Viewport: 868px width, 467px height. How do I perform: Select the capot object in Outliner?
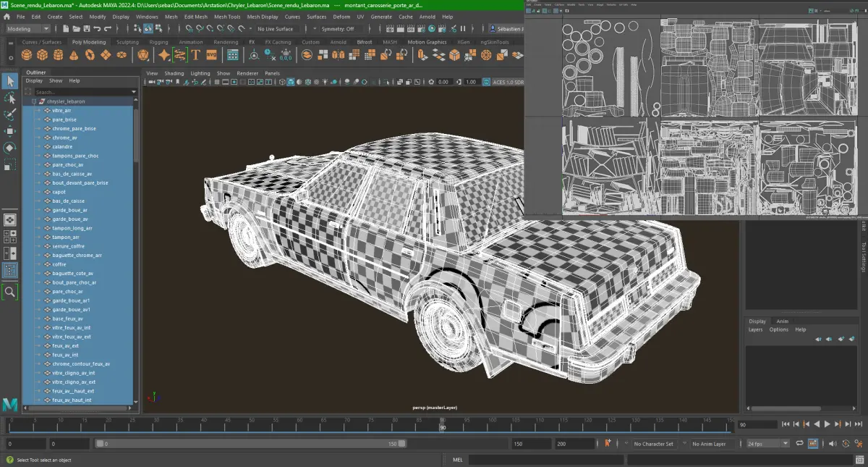pos(59,192)
